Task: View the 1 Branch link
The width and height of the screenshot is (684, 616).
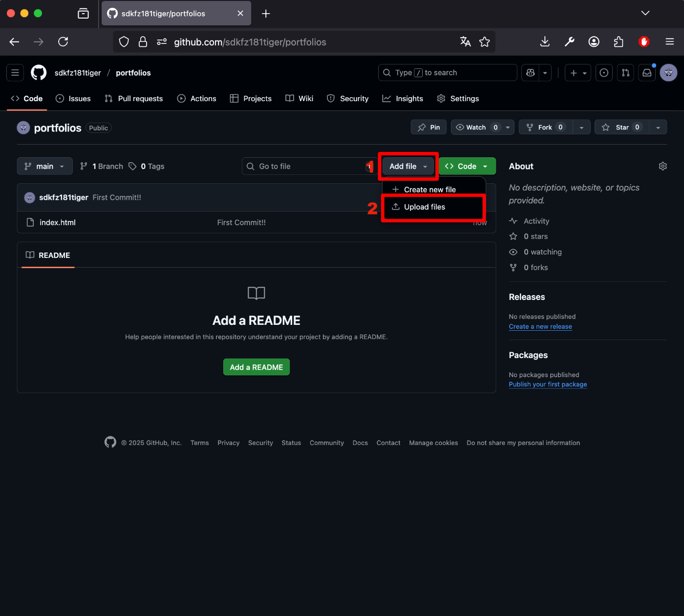Action: (x=102, y=167)
